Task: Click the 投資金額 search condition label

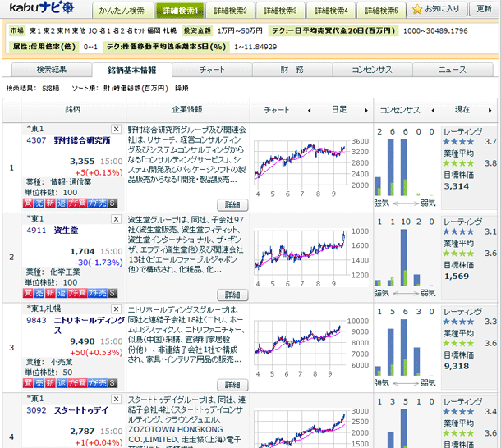Action: pyautogui.click(x=197, y=30)
